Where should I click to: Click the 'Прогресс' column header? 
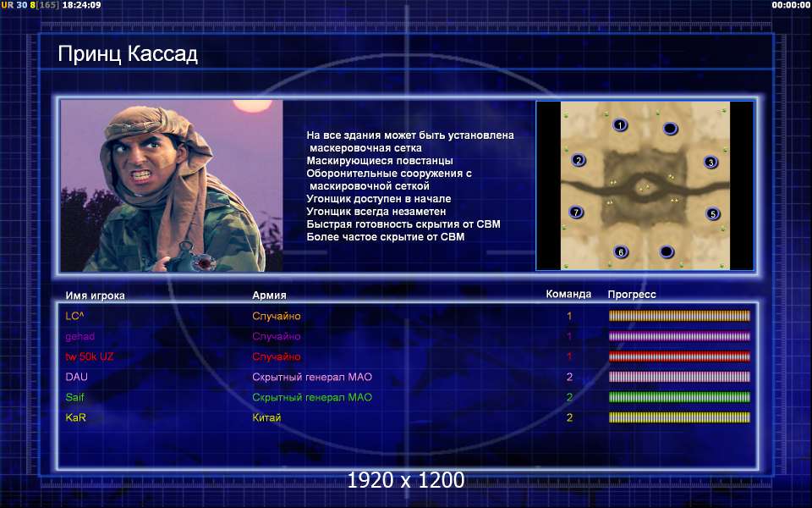(x=632, y=295)
